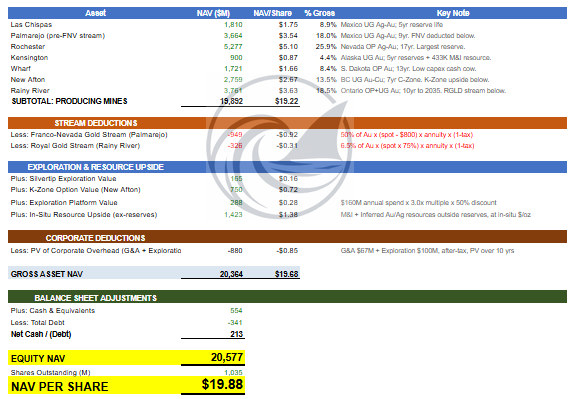Select the Rochester NAV value 5,277

pos(233,46)
